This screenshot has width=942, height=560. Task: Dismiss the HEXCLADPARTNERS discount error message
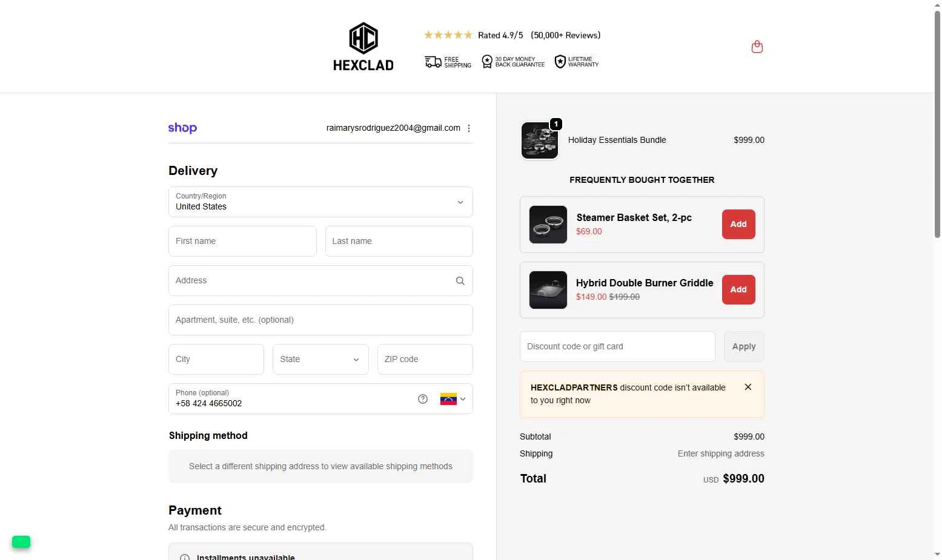pyautogui.click(x=748, y=387)
